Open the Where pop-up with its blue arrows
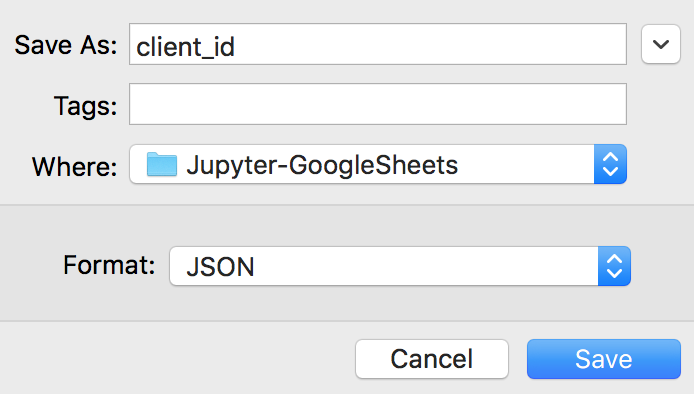This screenshot has height=394, width=694. click(x=610, y=164)
